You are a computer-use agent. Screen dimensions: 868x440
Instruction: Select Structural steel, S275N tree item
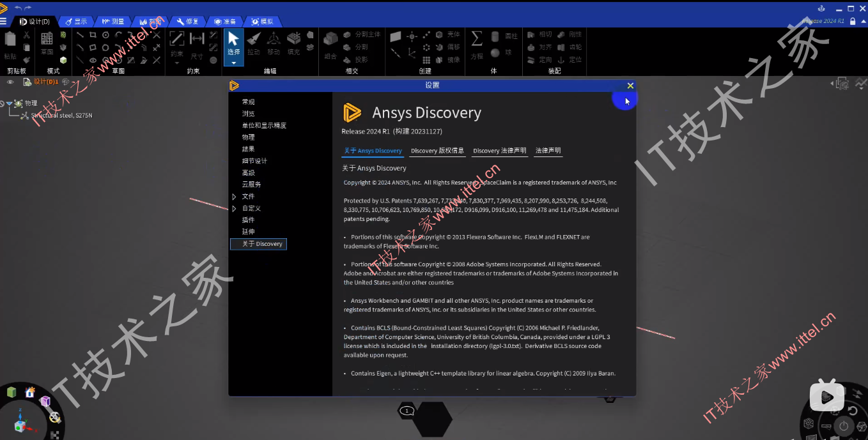62,116
